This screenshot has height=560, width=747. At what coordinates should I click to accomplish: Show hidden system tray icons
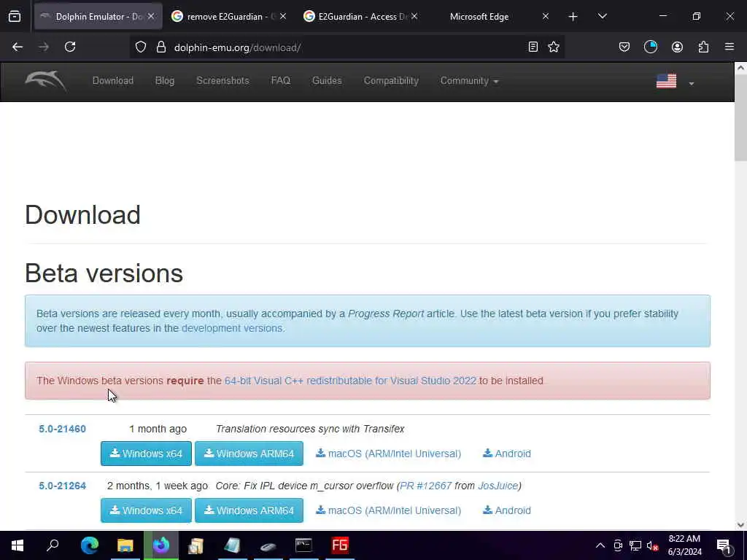tap(600, 545)
